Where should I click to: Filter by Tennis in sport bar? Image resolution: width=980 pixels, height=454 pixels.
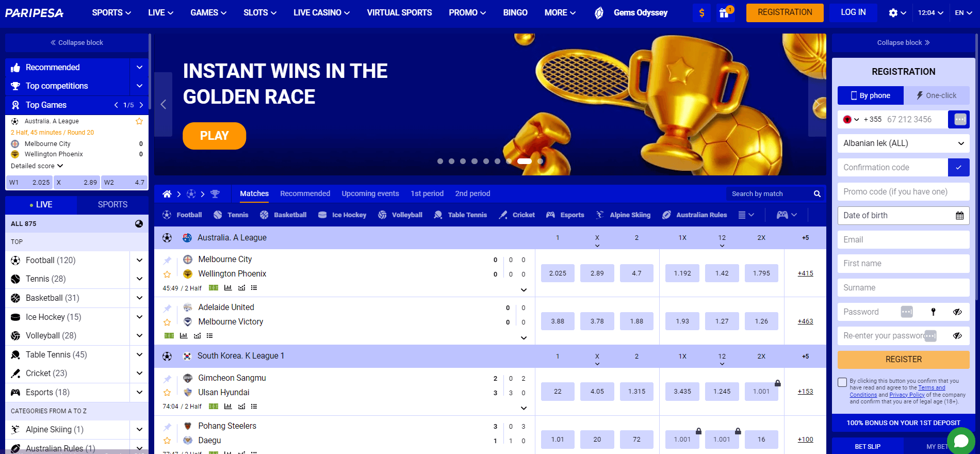pos(231,215)
